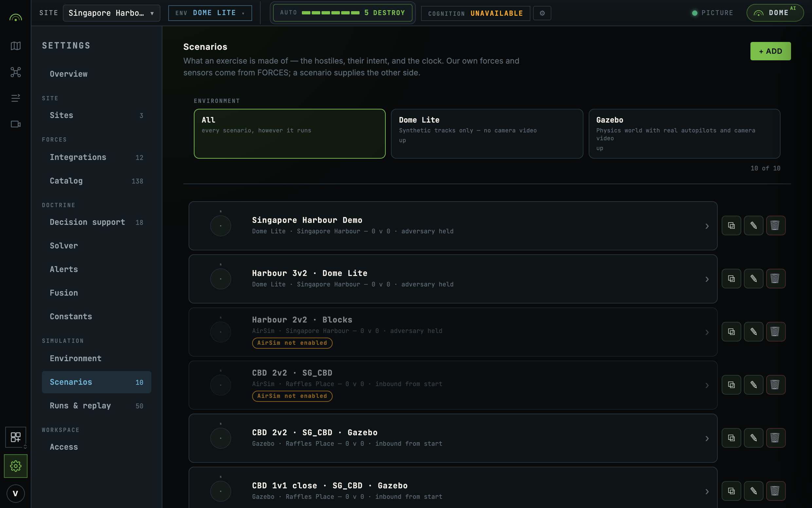Open the add-widget grid icon in the left rail
This screenshot has height=508, width=812.
coord(15,437)
